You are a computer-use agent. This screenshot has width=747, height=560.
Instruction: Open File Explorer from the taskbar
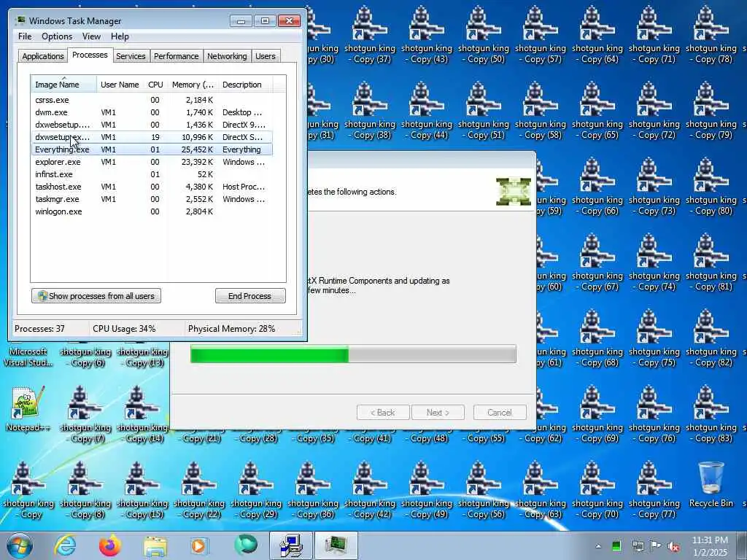tap(155, 547)
